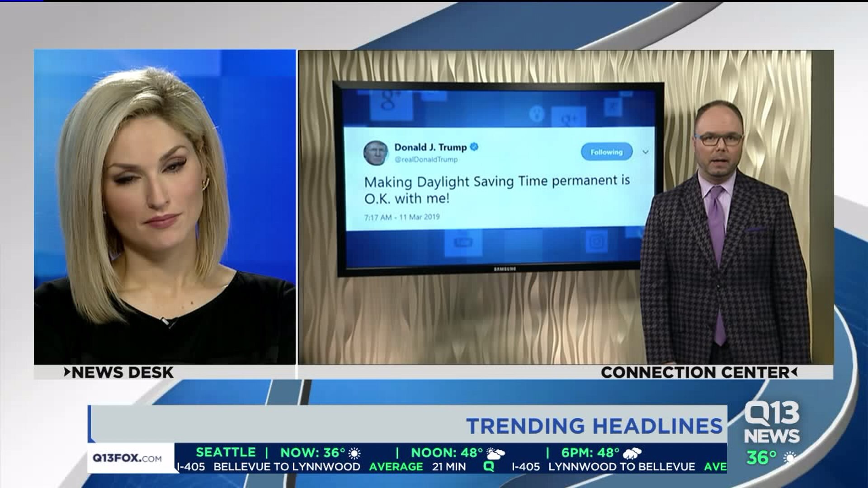
Task: Click the Q13 News logo
Action: pyautogui.click(x=772, y=422)
